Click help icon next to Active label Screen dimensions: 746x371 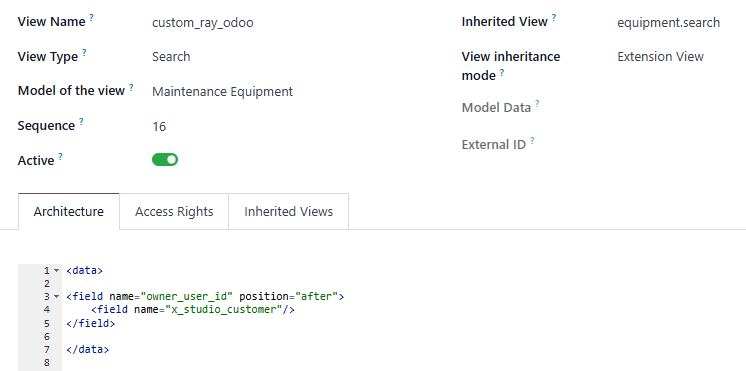tap(60, 156)
